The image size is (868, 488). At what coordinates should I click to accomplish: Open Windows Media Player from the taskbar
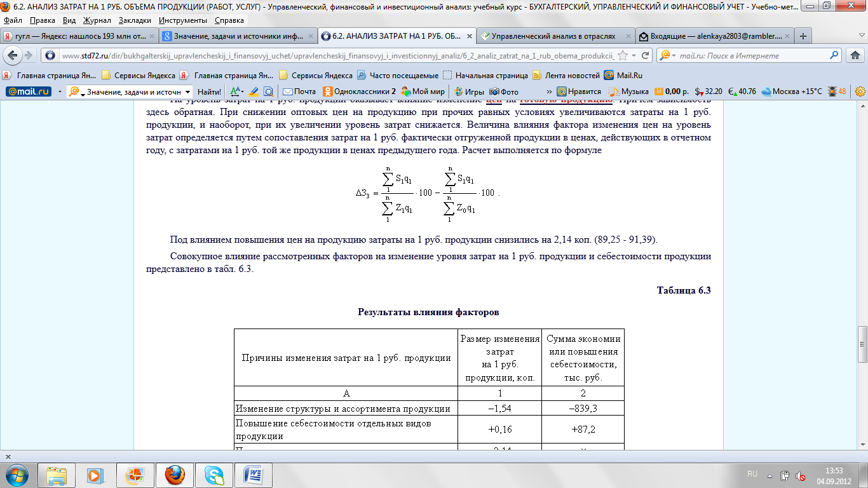click(96, 475)
